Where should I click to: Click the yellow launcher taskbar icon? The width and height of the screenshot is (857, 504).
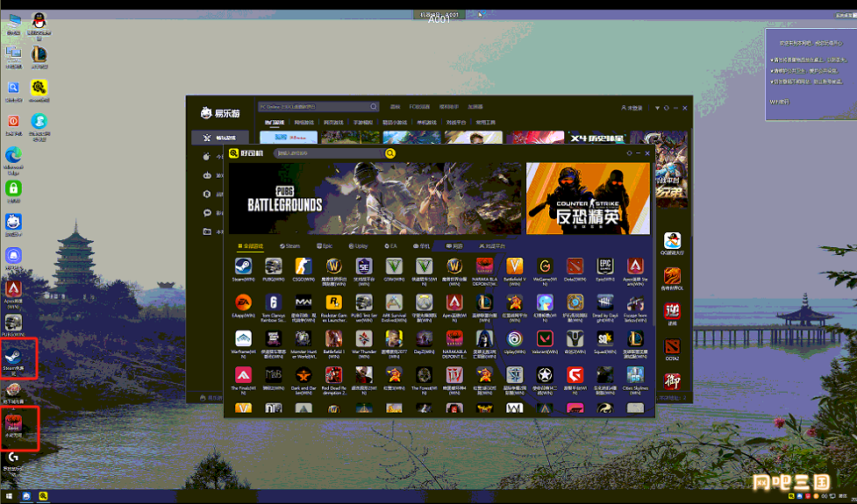click(43, 496)
